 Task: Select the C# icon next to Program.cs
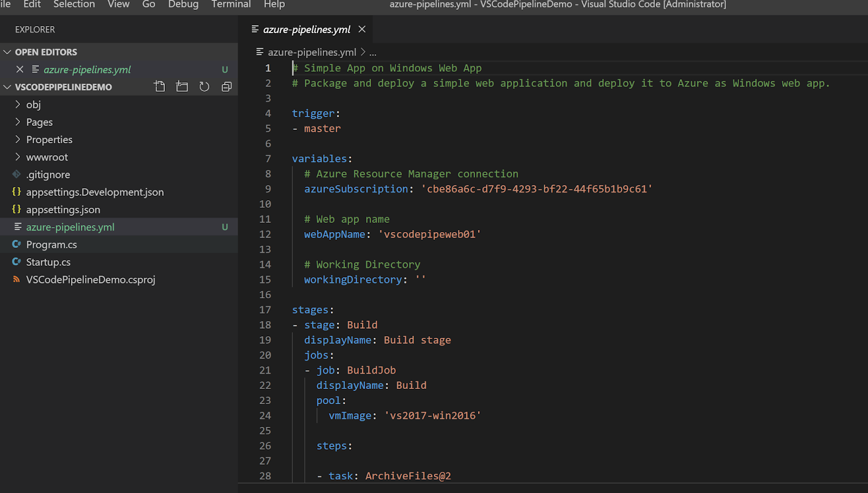click(x=16, y=244)
